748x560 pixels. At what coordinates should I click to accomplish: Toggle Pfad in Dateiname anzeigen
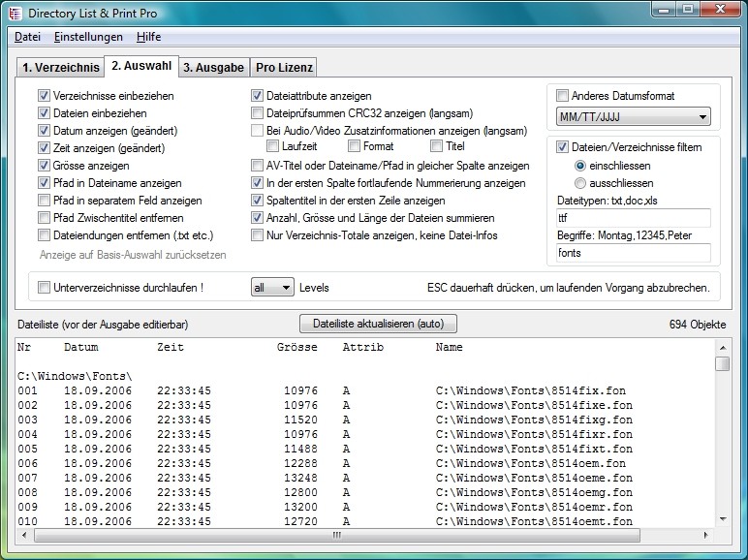44,183
